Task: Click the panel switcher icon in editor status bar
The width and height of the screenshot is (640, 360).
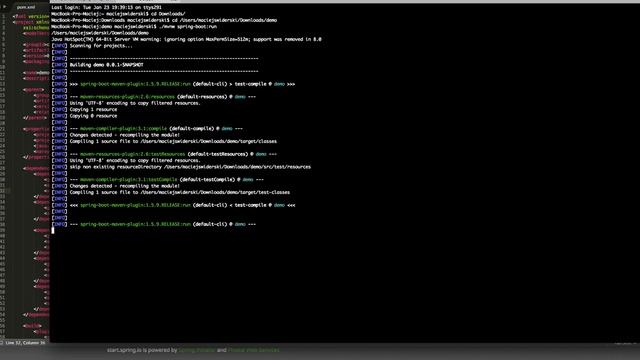Action: (x=2, y=343)
